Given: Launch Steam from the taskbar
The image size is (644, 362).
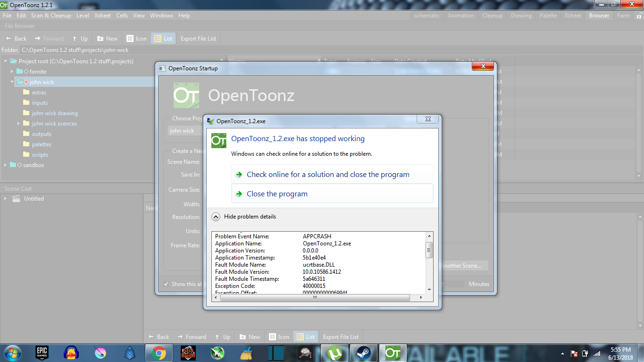Looking at the screenshot, I should click(x=363, y=353).
